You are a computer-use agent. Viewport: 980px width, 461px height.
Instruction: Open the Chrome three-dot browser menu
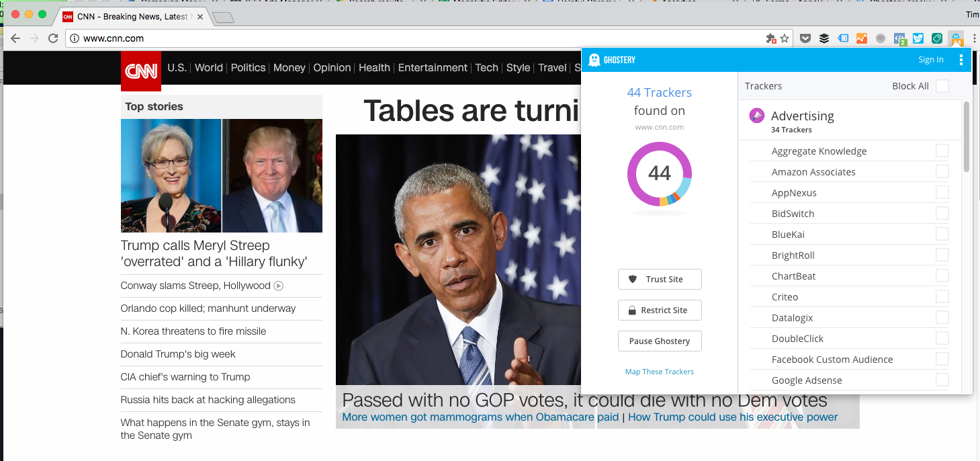tap(974, 38)
